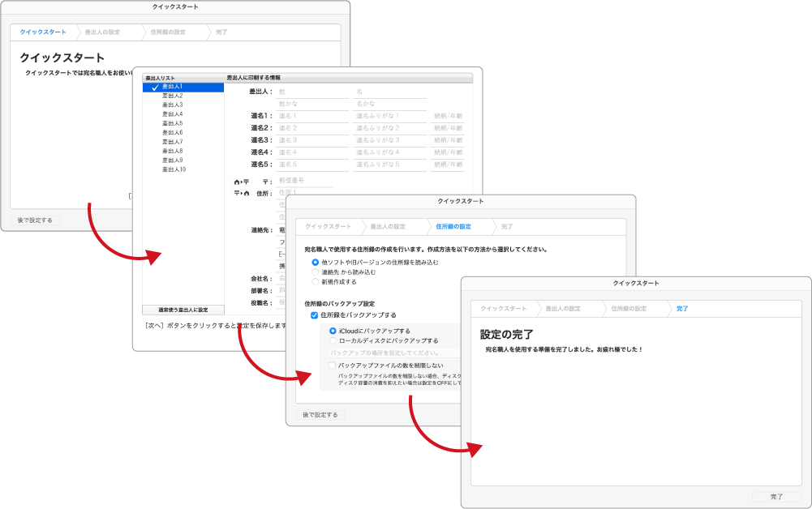
Task: Click the 完了 button
Action: pyautogui.click(x=778, y=497)
